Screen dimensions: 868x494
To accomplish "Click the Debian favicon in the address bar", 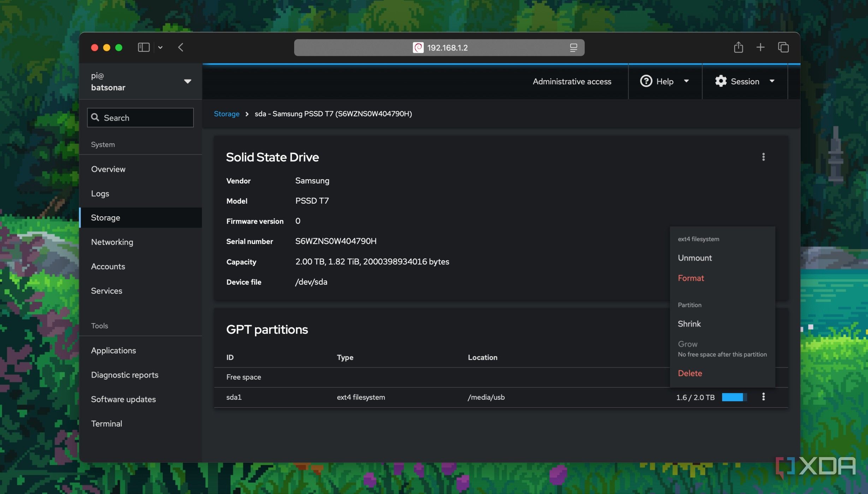I will pyautogui.click(x=418, y=48).
